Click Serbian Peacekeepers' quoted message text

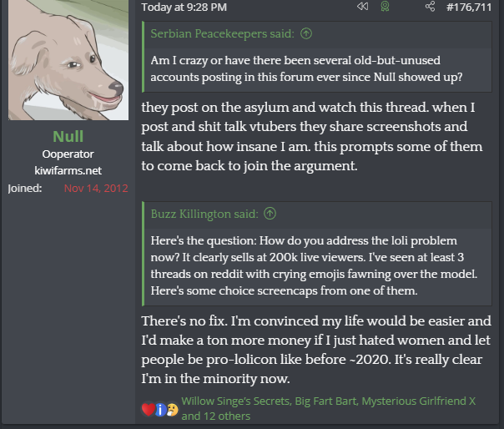point(307,69)
